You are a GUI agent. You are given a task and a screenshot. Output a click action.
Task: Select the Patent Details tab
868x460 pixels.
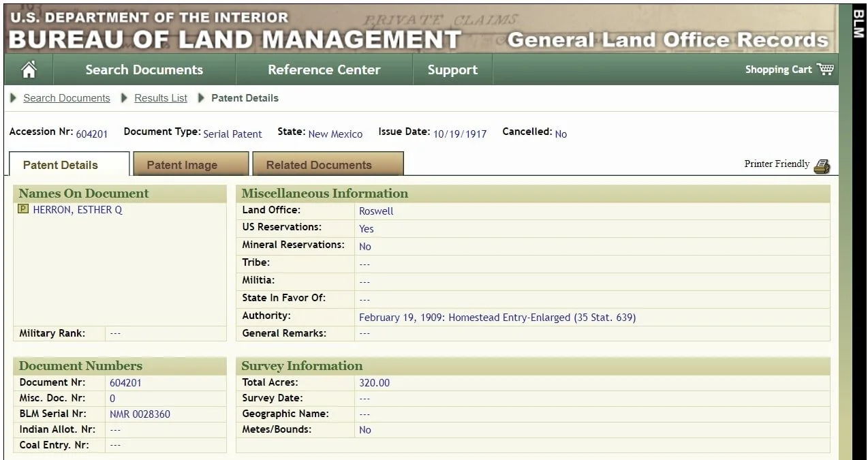click(61, 164)
